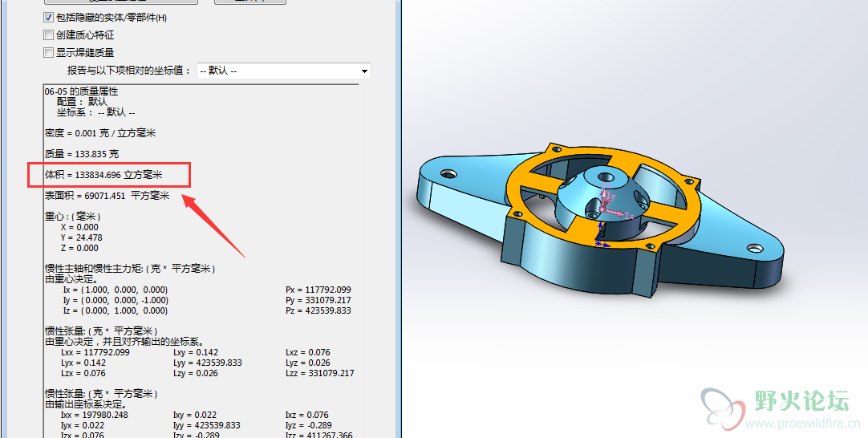Click the Lzx = 0.076 entry

click(83, 373)
